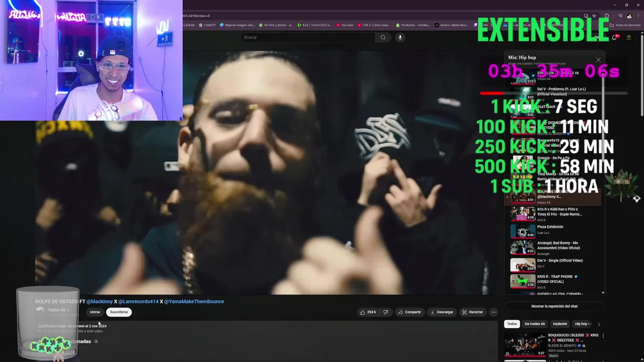This screenshot has height=362, width=644.
Task: Download the video via Descargar
Action: coord(441,312)
